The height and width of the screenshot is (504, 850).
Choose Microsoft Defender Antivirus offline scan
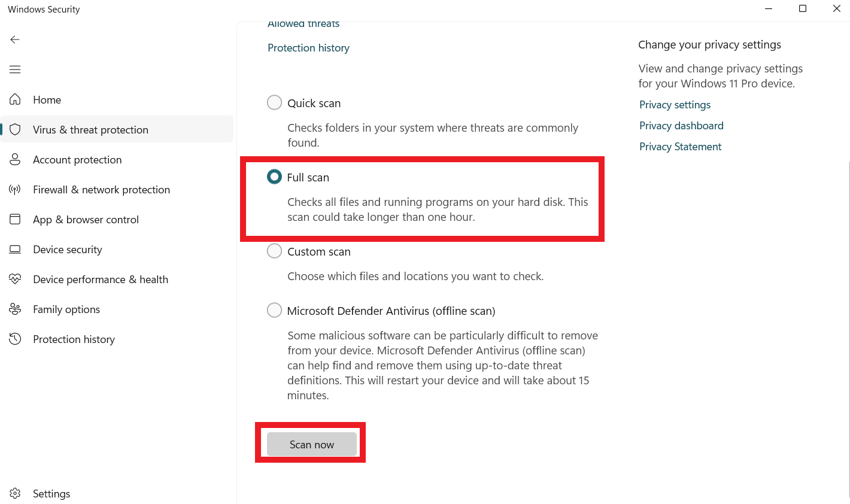274,311
